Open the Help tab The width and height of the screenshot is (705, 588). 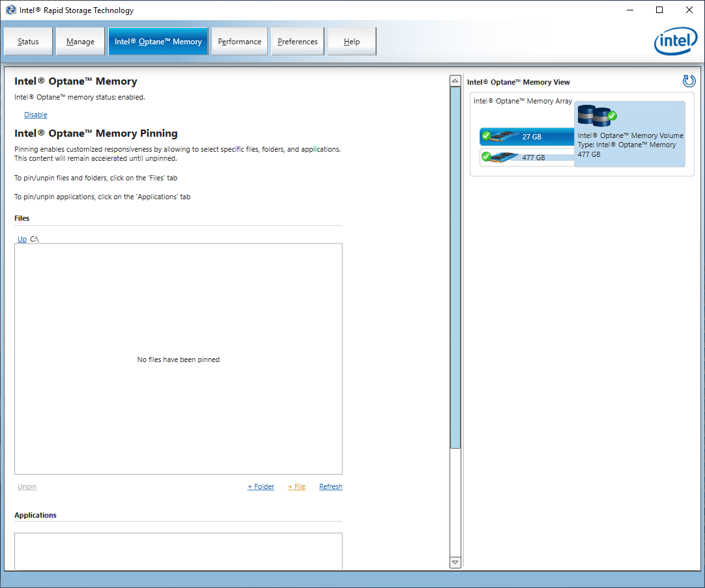(x=352, y=41)
